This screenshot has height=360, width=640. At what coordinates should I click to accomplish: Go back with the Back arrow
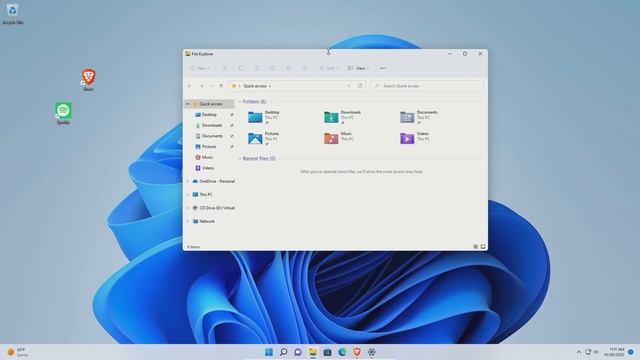[189, 86]
